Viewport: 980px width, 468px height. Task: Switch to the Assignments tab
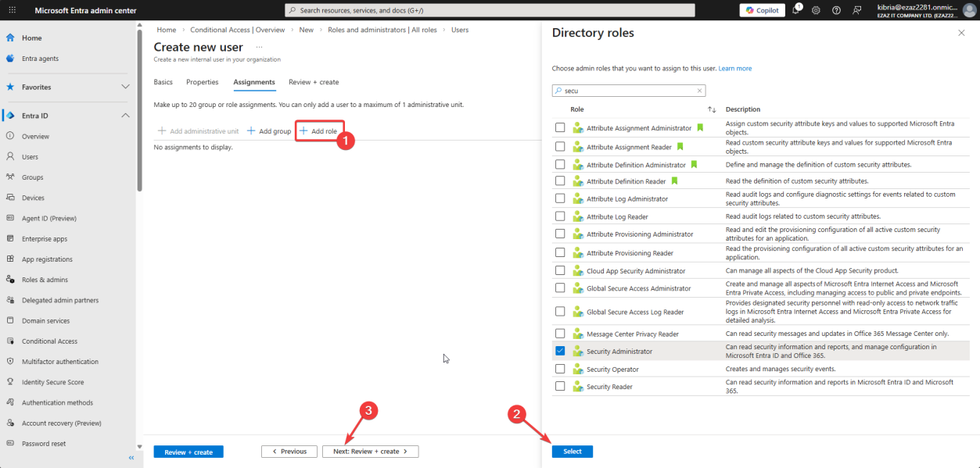[254, 82]
